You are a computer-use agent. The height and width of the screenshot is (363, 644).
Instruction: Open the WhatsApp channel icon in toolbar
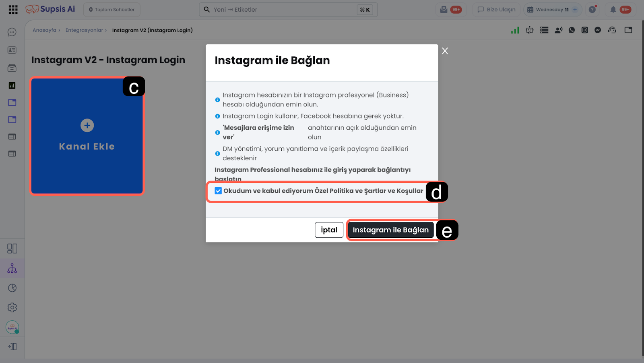tap(572, 30)
